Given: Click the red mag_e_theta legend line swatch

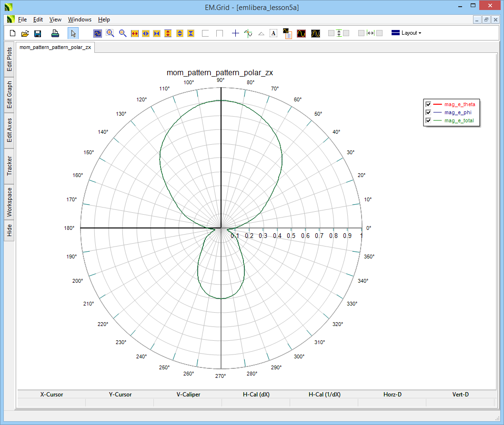Looking at the screenshot, I should tap(438, 104).
